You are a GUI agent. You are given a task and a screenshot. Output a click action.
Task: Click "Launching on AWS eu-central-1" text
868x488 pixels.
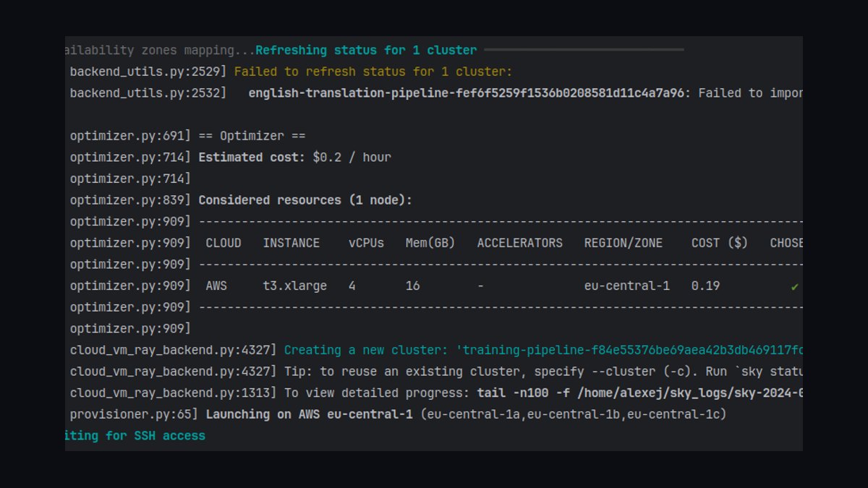[x=309, y=414]
